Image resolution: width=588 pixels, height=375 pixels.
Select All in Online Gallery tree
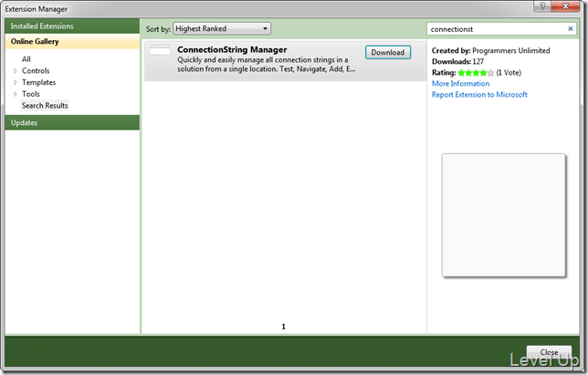pyautogui.click(x=26, y=59)
